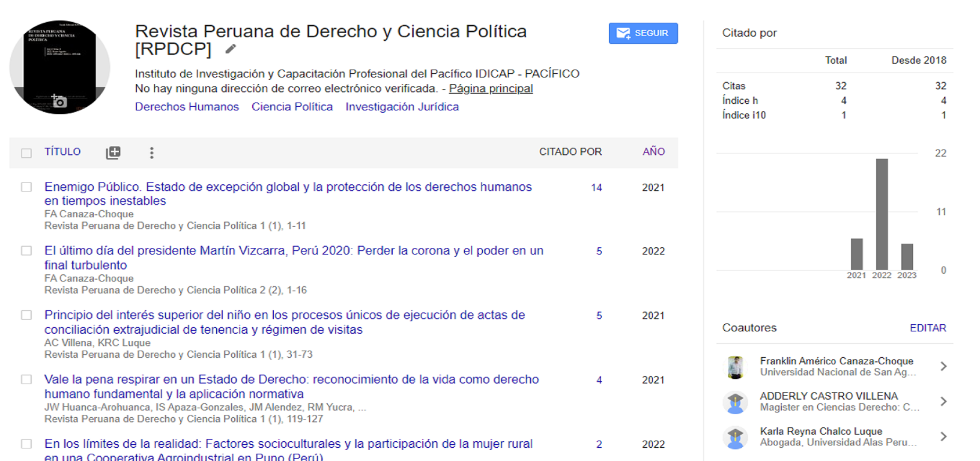Toggle the select-all checkbox beside TÍTULO

pos(26,153)
